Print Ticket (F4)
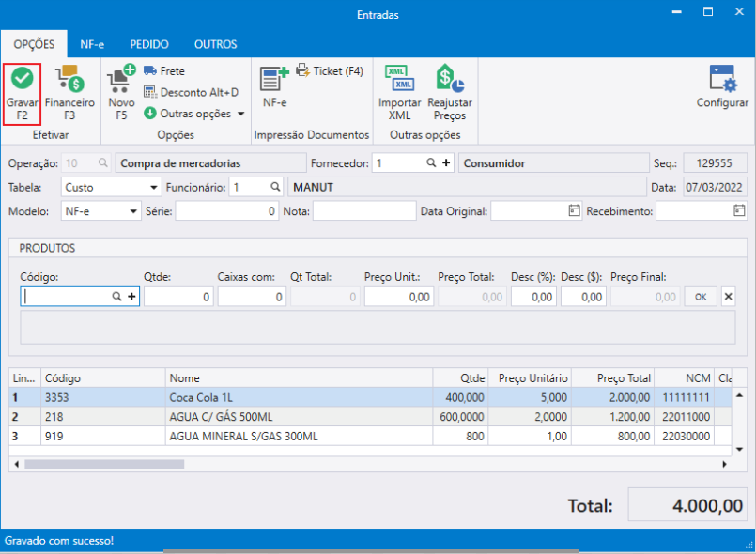This screenshot has width=756, height=554. point(330,70)
